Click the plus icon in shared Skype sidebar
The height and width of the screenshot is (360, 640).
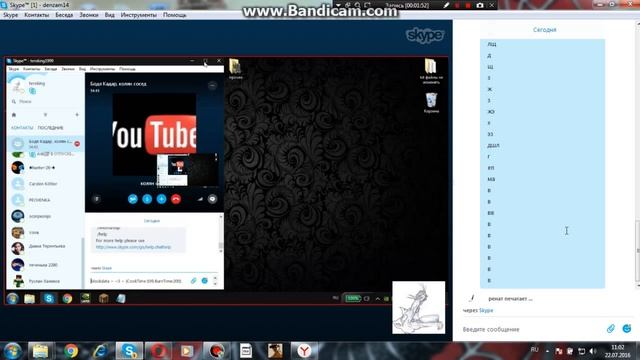tap(77, 115)
